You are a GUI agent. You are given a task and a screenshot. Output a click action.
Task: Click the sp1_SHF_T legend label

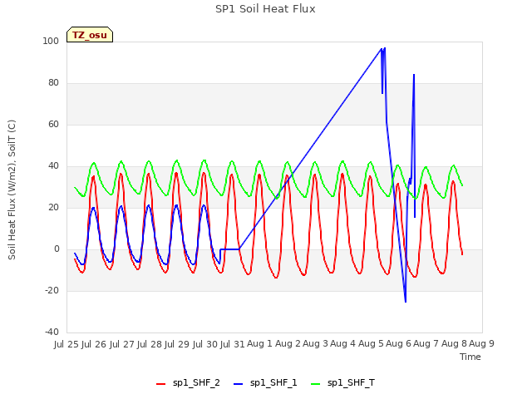point(351,382)
